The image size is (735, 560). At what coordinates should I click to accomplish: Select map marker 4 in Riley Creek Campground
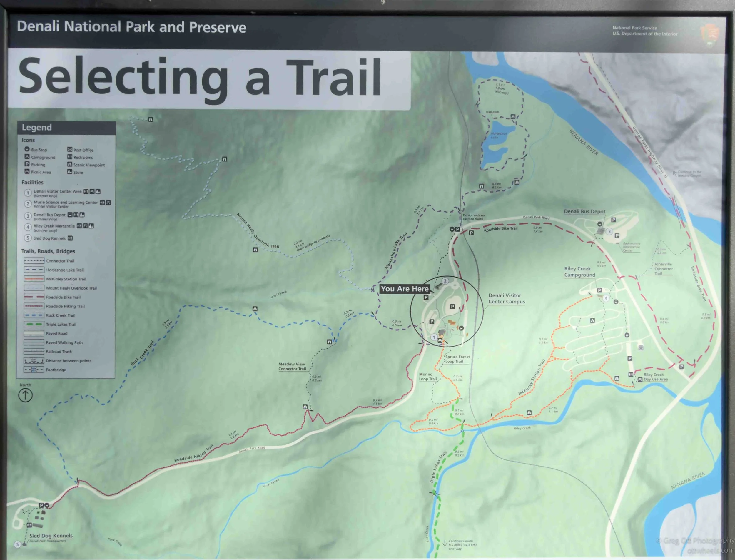click(606, 298)
